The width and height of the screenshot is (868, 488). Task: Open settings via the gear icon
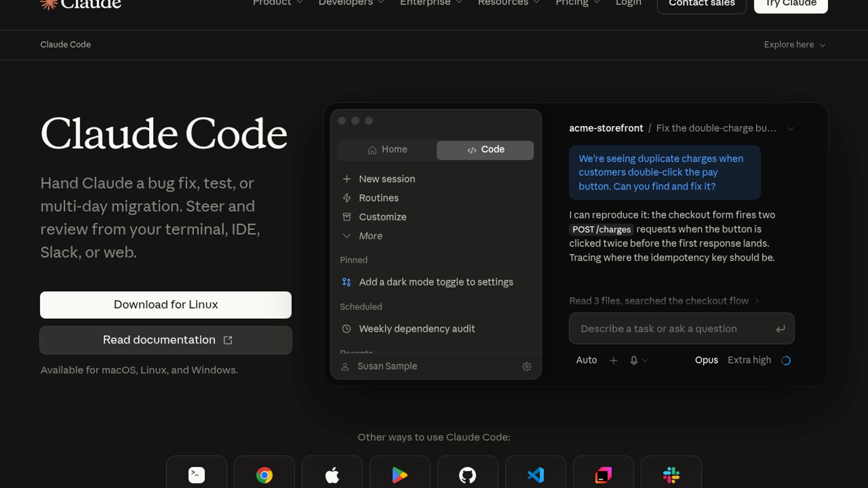tap(527, 366)
